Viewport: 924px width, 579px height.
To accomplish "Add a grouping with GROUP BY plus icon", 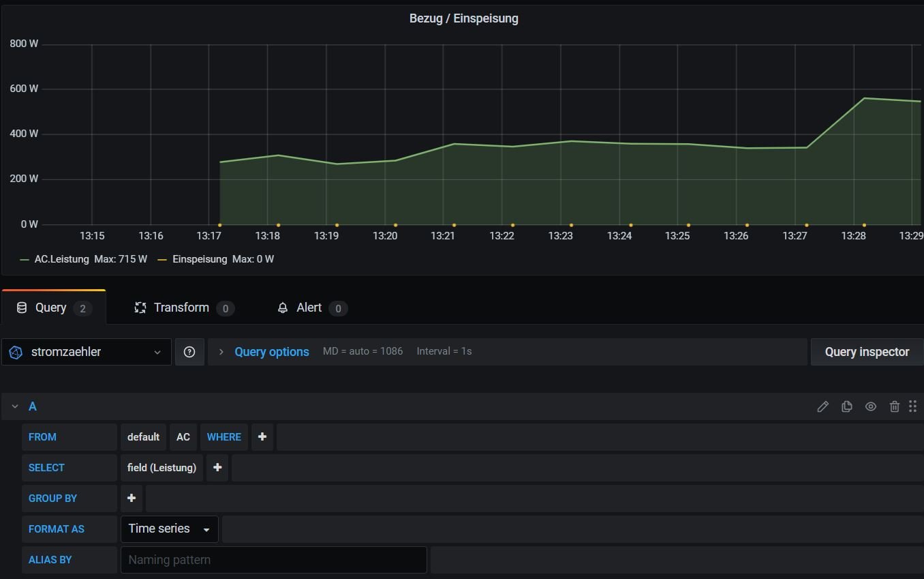I will coord(132,499).
